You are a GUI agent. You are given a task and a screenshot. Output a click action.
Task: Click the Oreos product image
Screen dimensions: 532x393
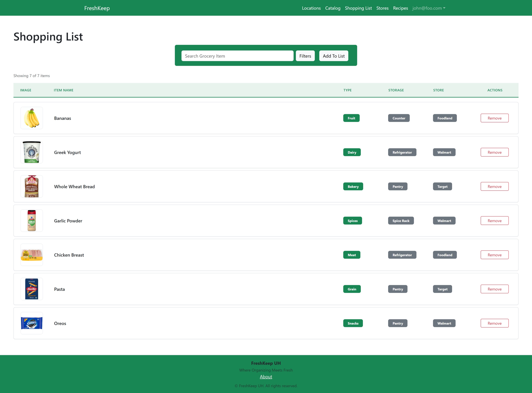point(32,323)
